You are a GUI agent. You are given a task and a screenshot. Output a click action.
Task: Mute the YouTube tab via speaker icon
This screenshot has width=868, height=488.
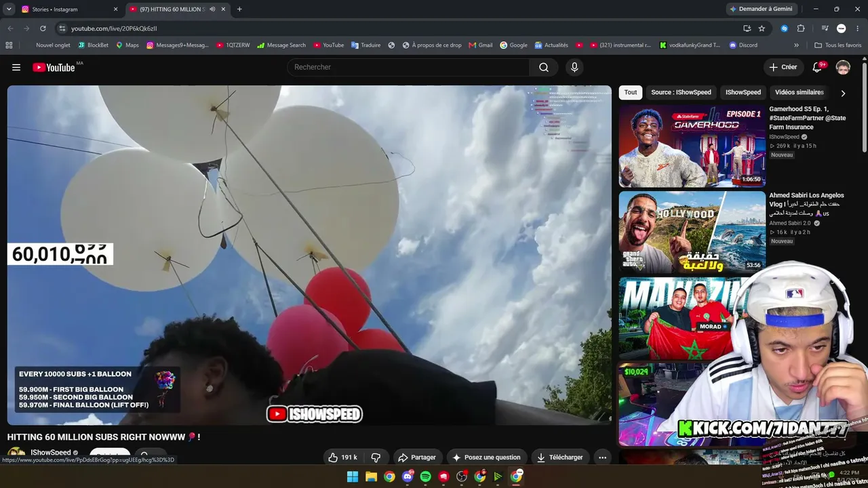(x=212, y=9)
